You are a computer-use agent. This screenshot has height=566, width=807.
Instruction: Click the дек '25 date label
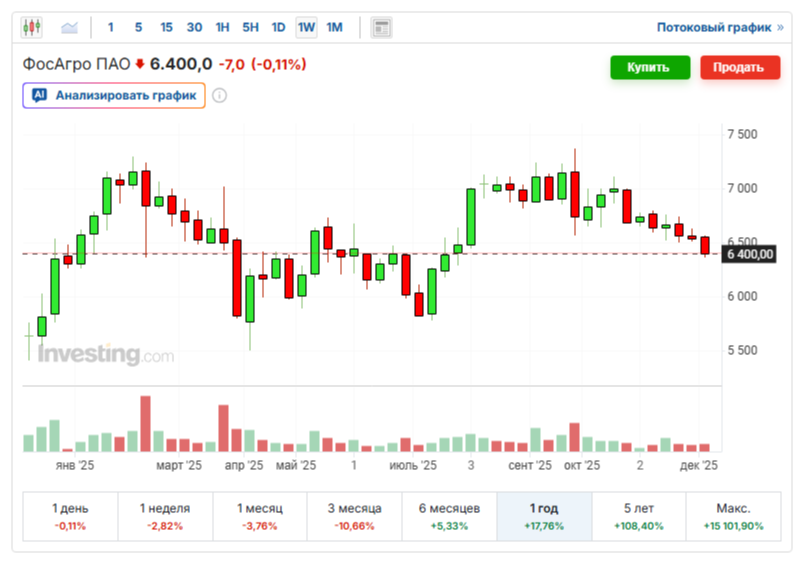pos(698,465)
